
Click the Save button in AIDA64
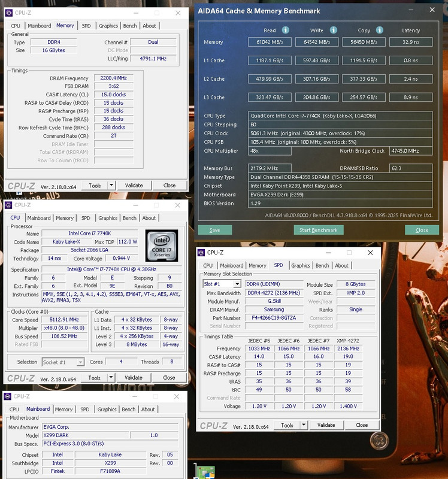point(215,230)
